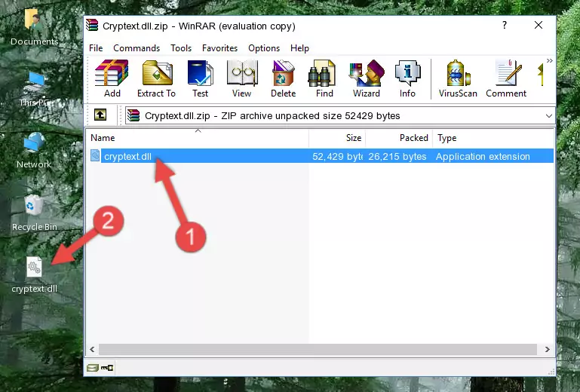Open the File menu

coord(96,48)
